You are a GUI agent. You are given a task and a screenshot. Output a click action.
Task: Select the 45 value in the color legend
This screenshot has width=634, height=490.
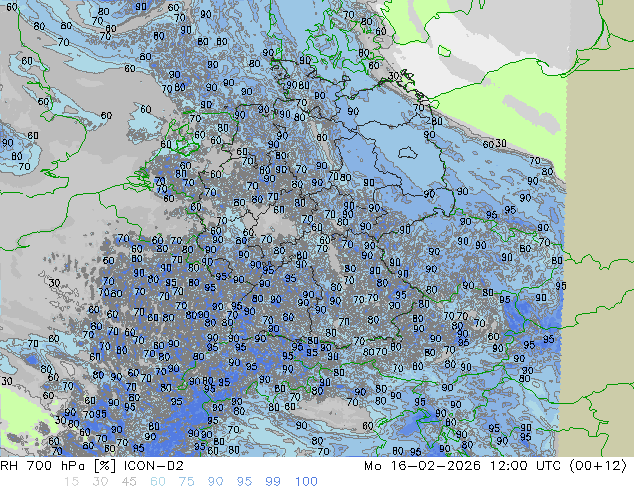click(129, 482)
